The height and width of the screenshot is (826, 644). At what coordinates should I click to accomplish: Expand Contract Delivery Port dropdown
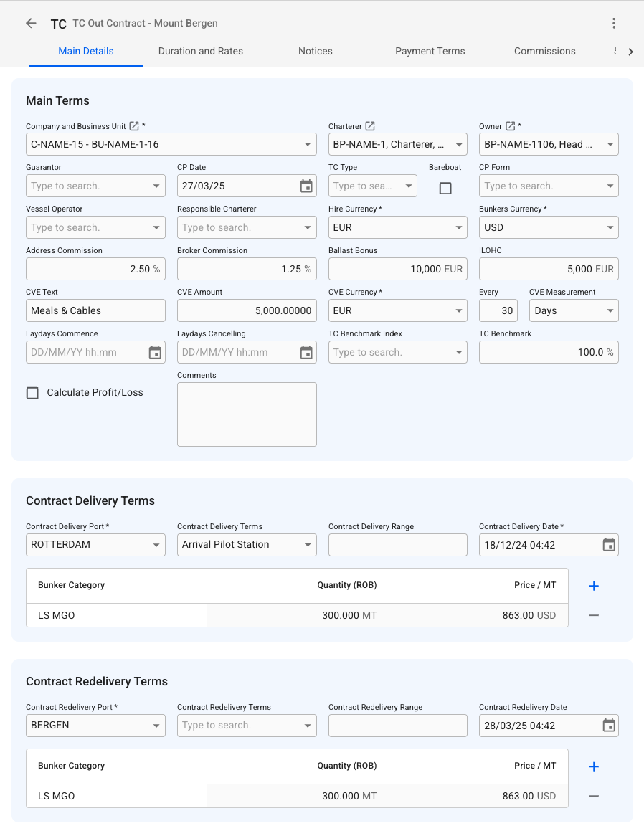(x=157, y=545)
